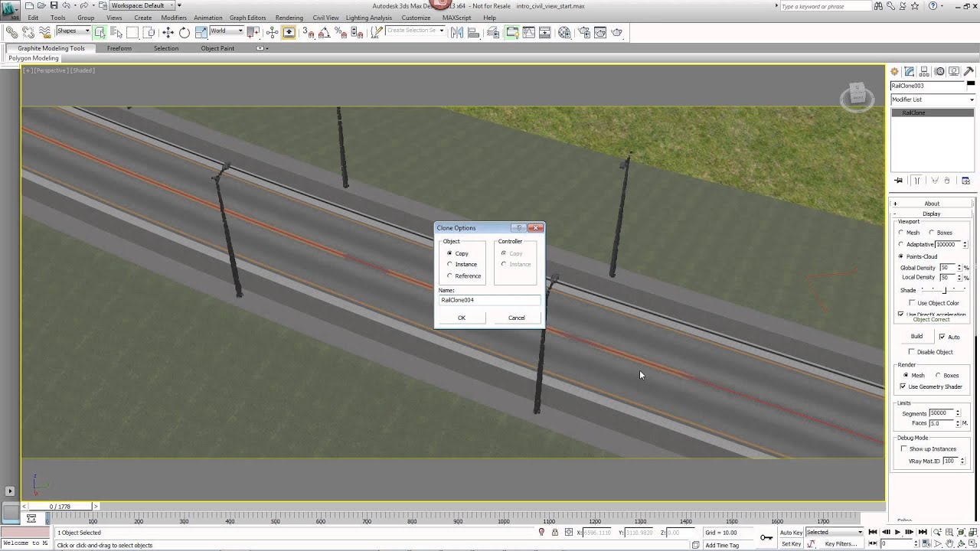
Task: Expand the About rollout
Action: pos(932,204)
